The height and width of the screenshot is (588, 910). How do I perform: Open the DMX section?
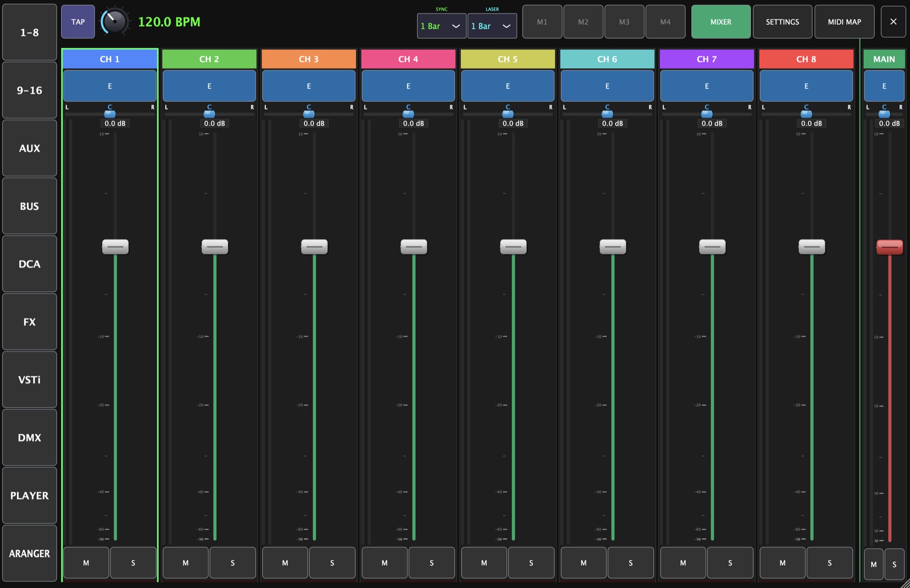coord(29,438)
